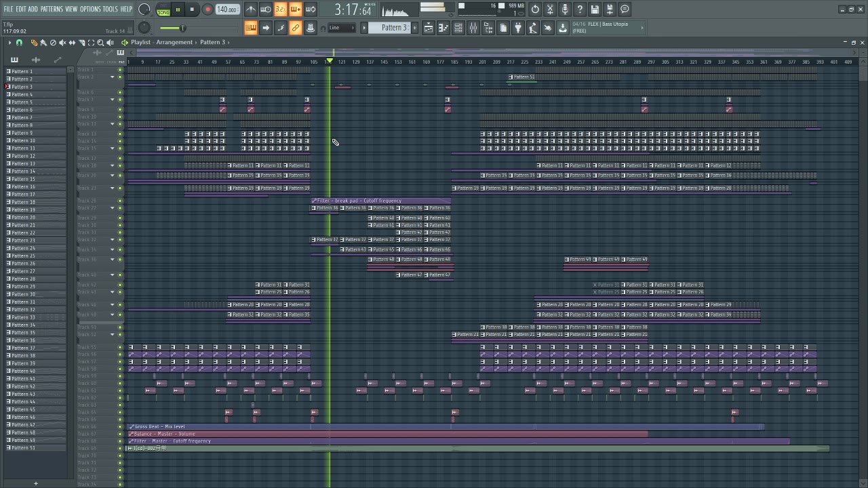Screen dimensions: 868x488
Task: Open the ADD menu
Action: pos(33,9)
